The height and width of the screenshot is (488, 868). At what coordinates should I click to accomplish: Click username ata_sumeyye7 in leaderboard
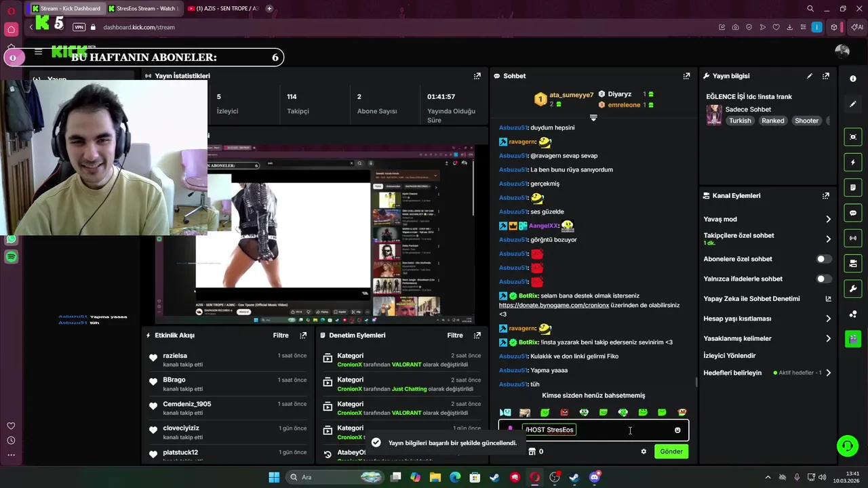click(x=571, y=95)
